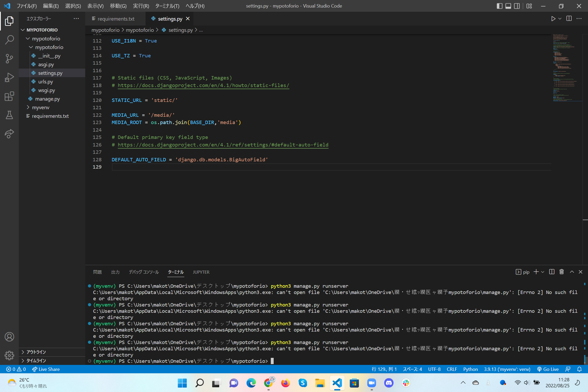
Task: Close the settings.py tab
Action: tap(188, 19)
